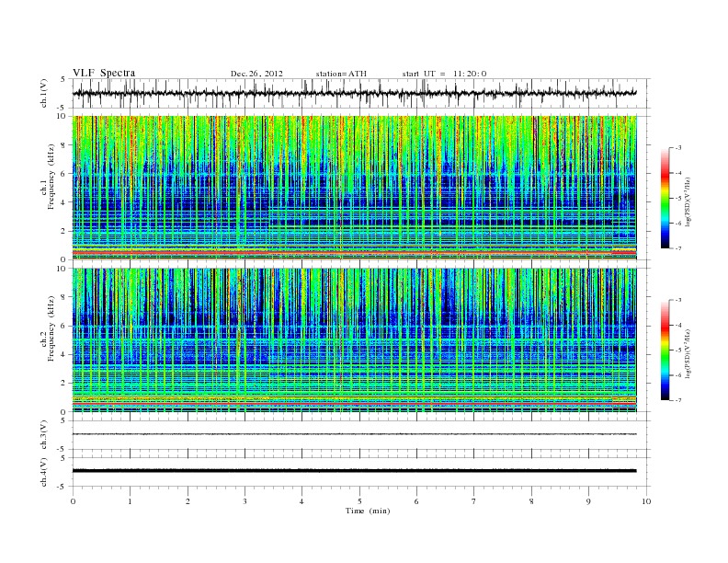Click time axis tick label "5"
This screenshot has height=563, width=728.
coord(359,501)
